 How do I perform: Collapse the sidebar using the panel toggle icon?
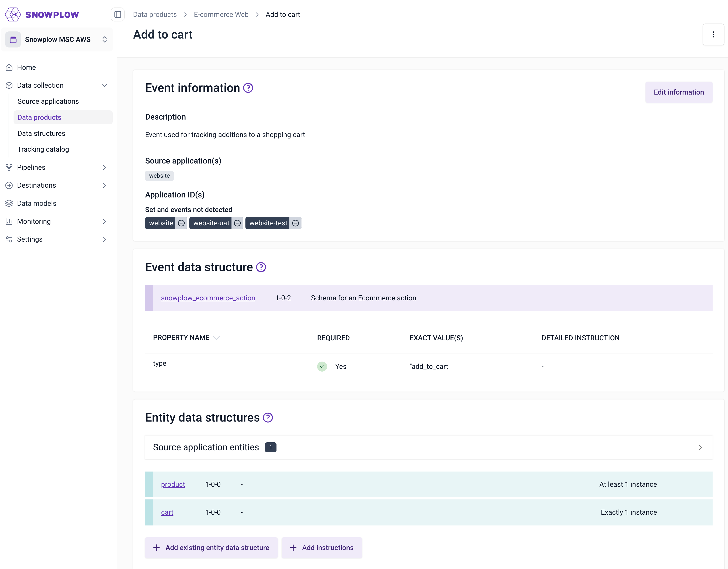pos(117,14)
